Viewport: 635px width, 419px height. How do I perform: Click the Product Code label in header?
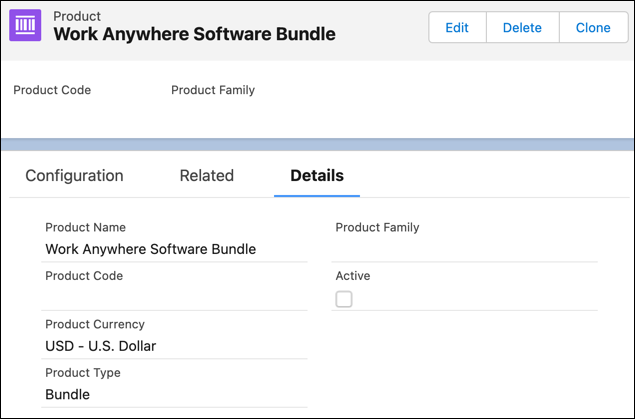pos(52,90)
